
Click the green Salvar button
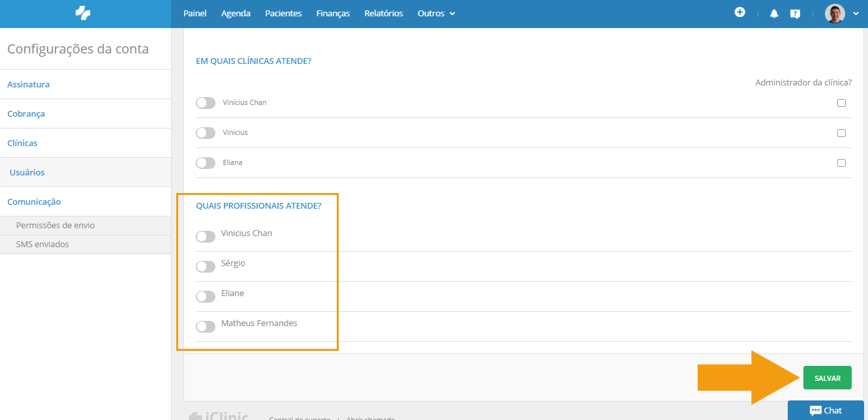(x=828, y=378)
